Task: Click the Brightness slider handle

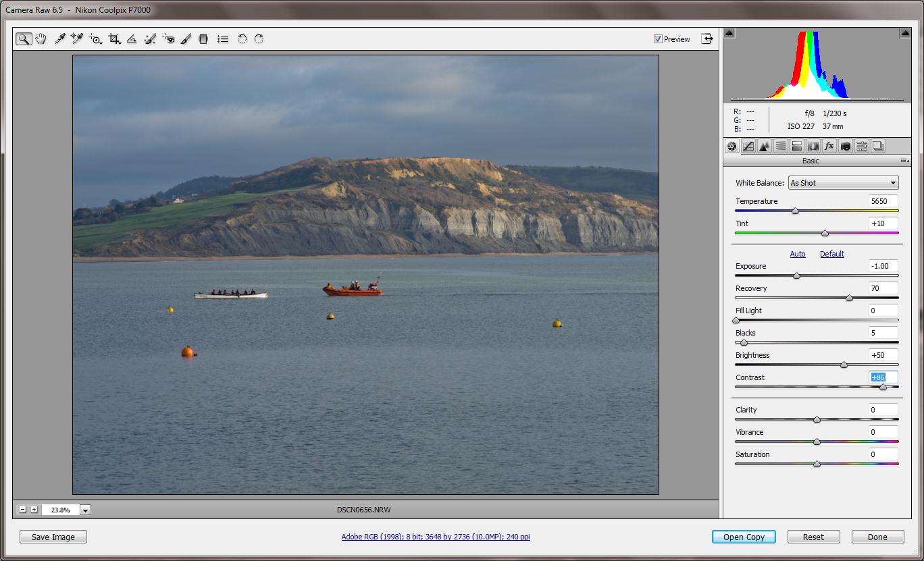Action: click(844, 365)
